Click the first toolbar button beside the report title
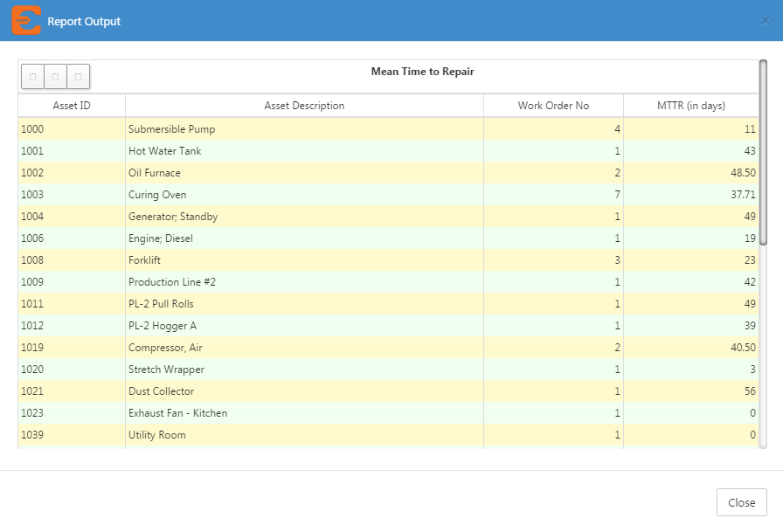Screen dimensions: 783x532 (x=33, y=77)
